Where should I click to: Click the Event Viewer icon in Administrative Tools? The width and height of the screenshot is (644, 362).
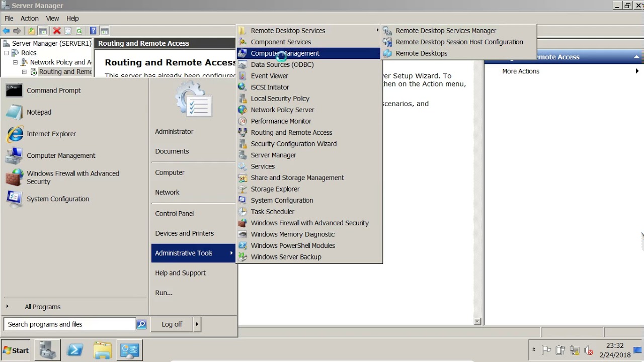pyautogui.click(x=243, y=76)
